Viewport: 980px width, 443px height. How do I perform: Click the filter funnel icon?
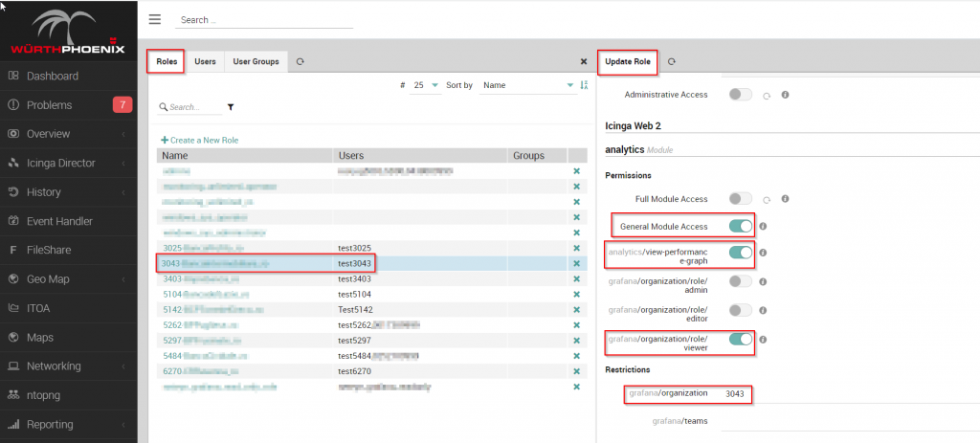click(231, 107)
